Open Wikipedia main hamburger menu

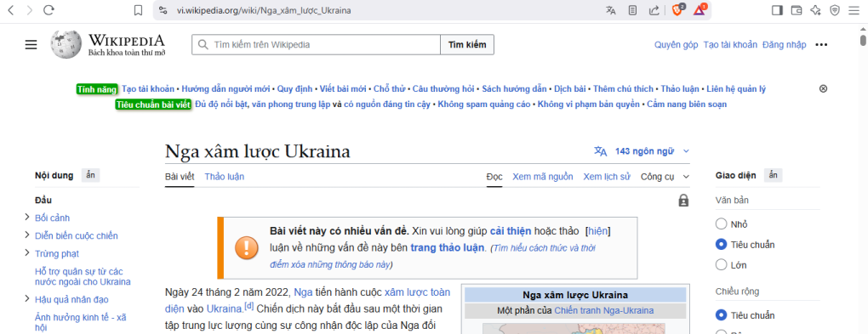[x=31, y=45]
